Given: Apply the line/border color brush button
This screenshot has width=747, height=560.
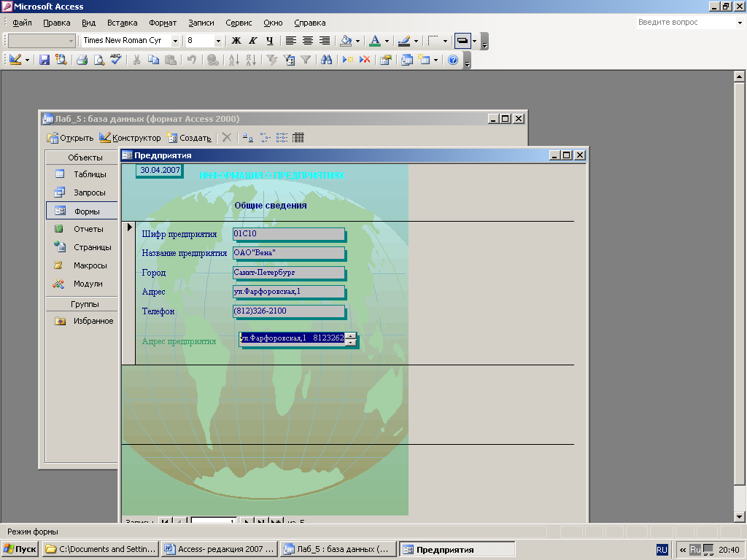Looking at the screenshot, I should pos(404,41).
